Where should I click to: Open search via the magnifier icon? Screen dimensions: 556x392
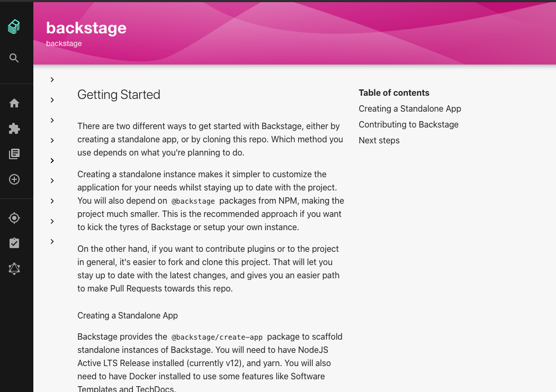point(14,58)
